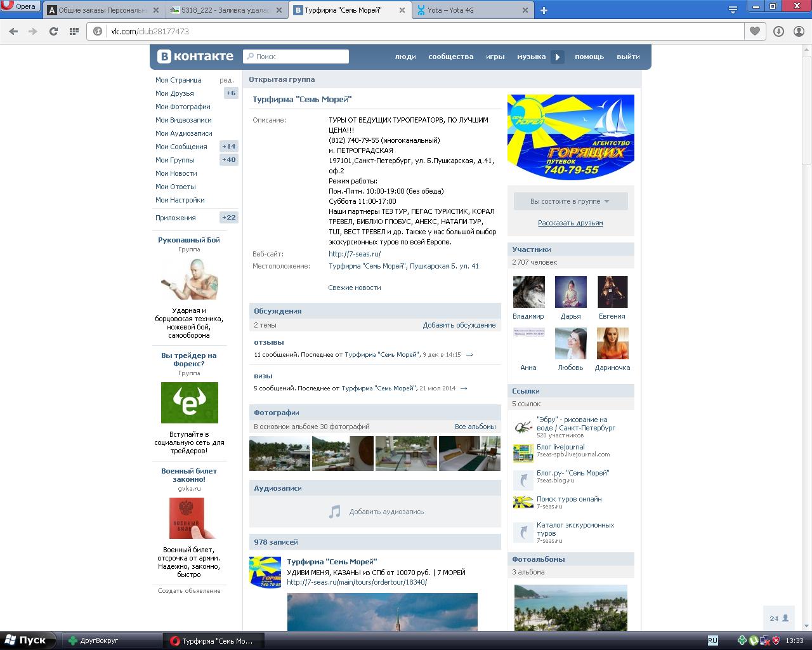Open the Ebru link icon

tap(523, 427)
